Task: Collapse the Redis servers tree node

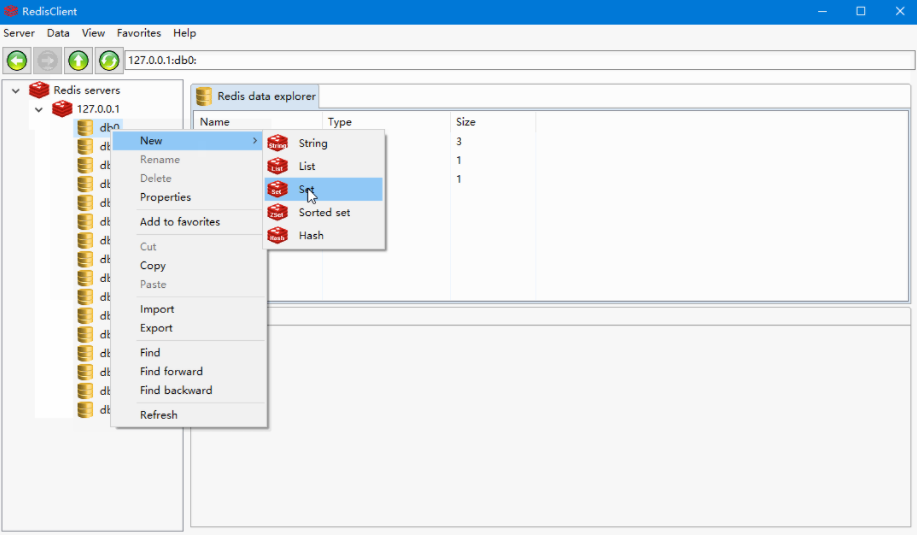Action: point(16,91)
